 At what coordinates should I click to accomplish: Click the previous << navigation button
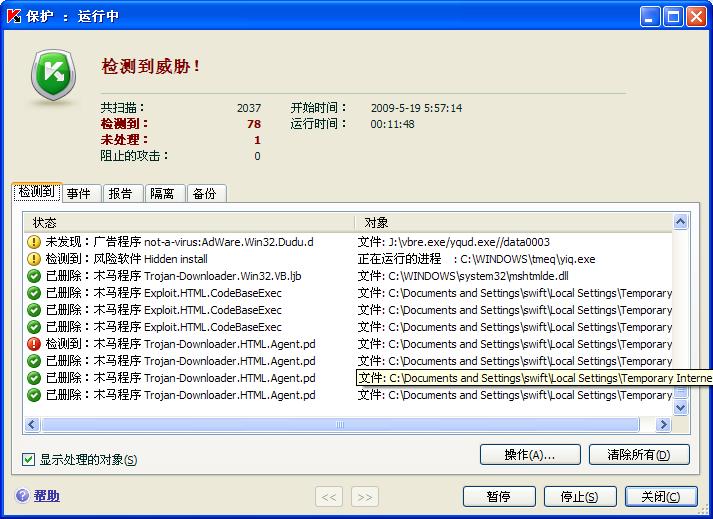tap(329, 497)
